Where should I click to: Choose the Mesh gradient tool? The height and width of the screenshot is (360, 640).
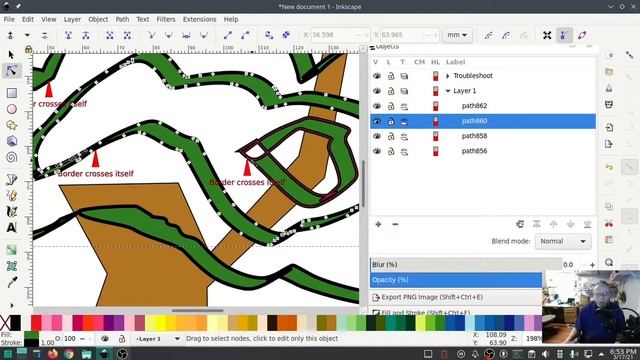tap(11, 266)
